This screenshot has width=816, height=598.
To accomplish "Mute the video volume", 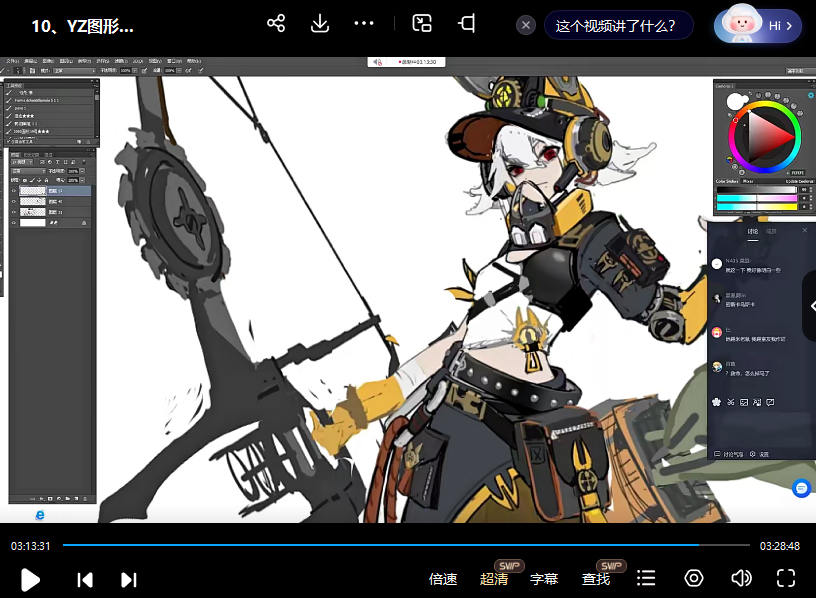I will (x=741, y=578).
